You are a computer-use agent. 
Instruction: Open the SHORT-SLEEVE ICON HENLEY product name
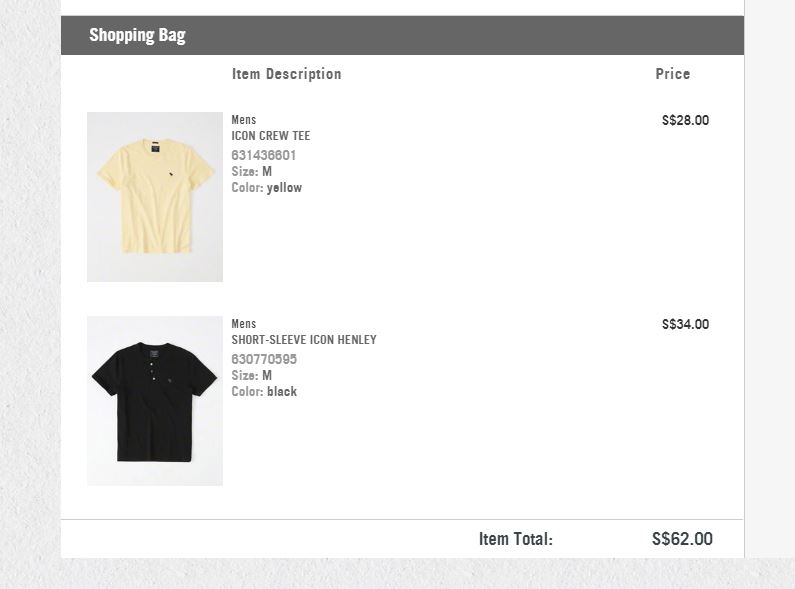tap(304, 340)
